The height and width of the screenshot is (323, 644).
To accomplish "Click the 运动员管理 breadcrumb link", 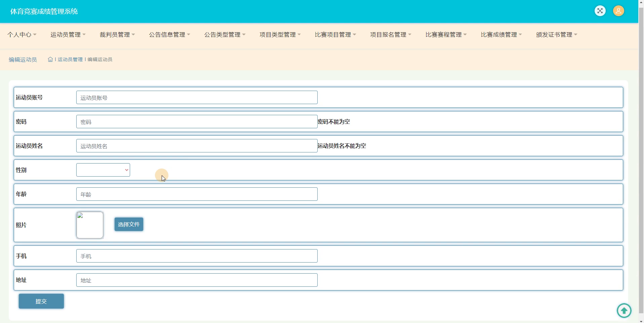I will (70, 59).
